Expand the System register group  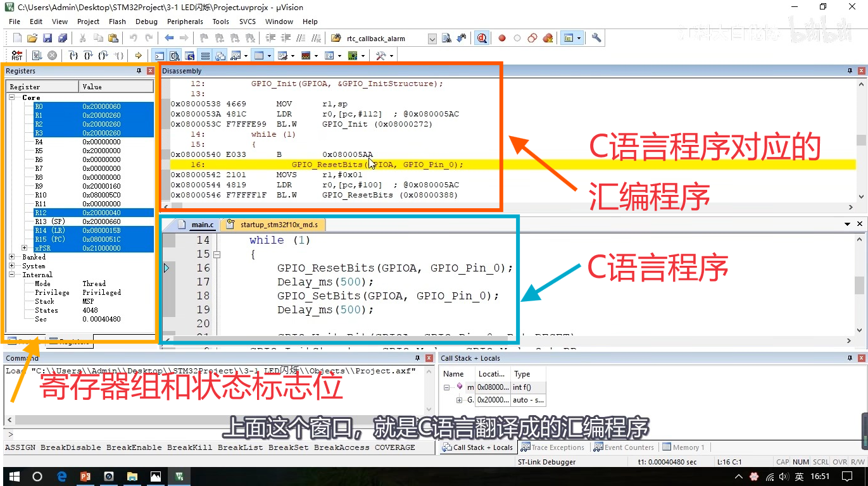click(12, 266)
